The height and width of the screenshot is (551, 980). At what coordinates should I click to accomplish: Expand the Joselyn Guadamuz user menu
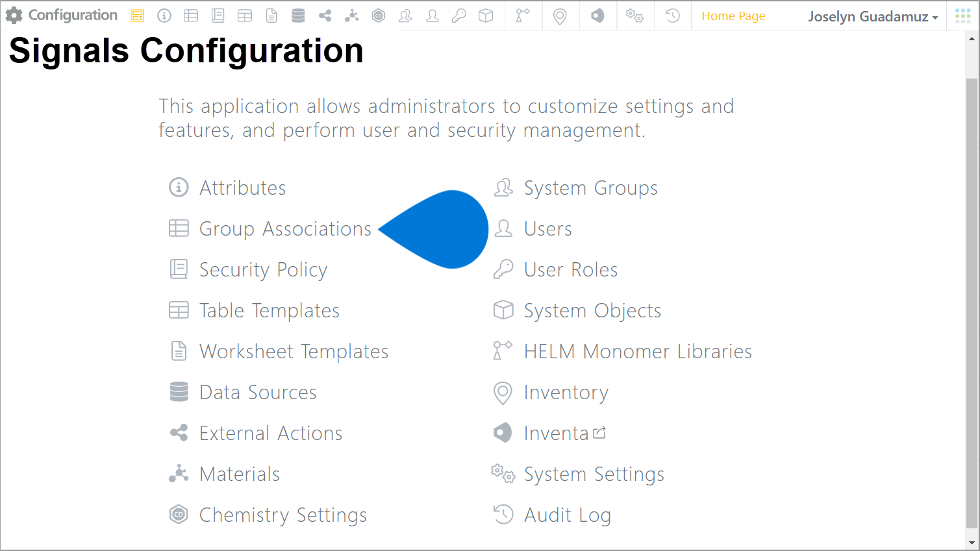(x=873, y=17)
